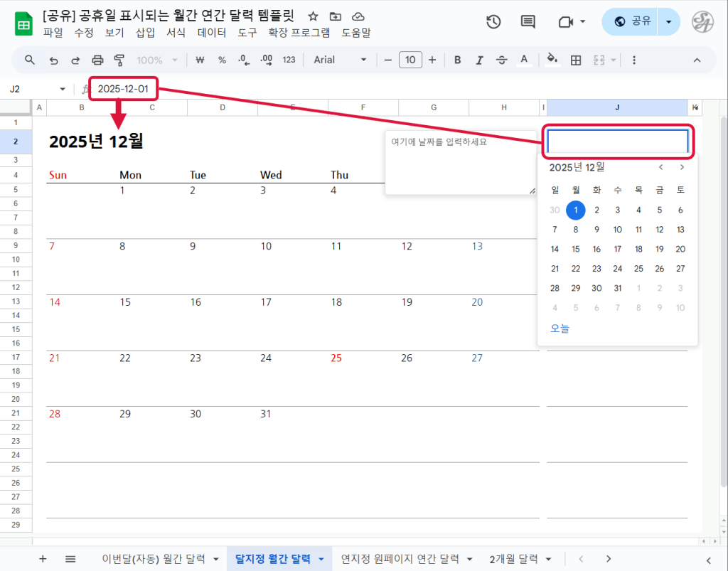Toggle italic formatting

tap(479, 60)
